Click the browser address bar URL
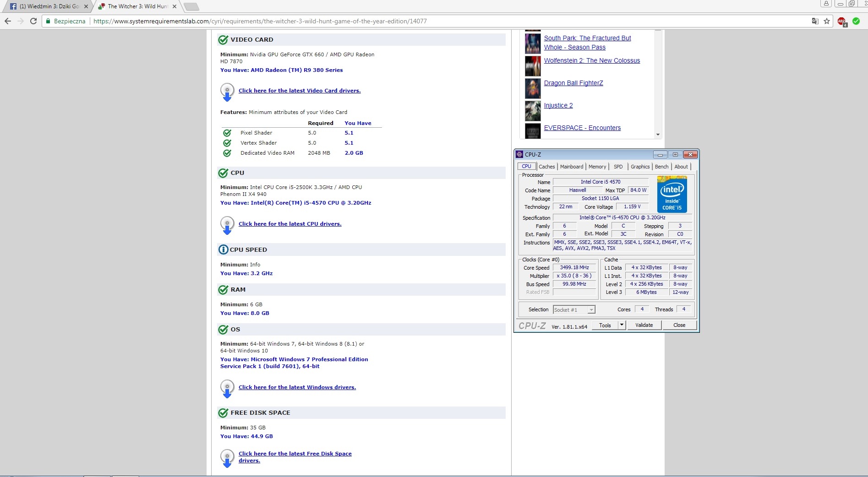 (260, 21)
